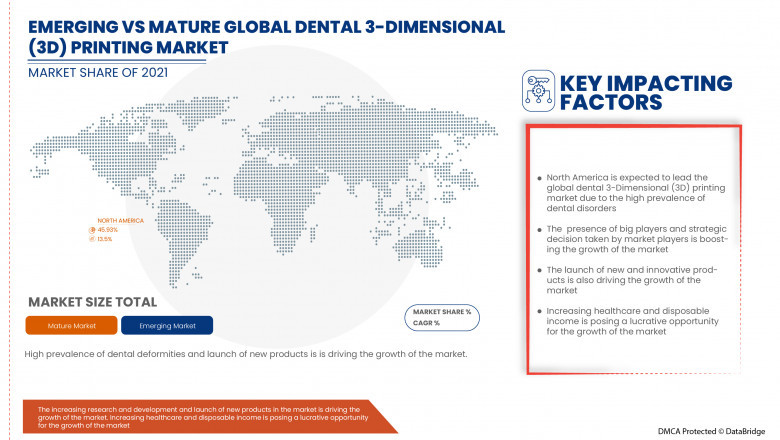Click the Key Impacting Factors heading

point(650,92)
